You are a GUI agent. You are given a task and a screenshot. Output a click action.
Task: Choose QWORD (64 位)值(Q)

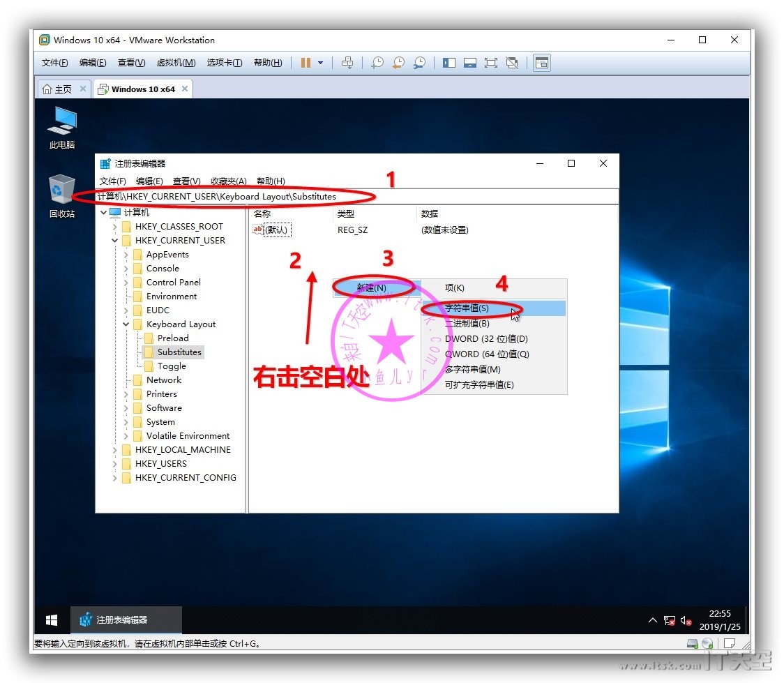(495, 354)
